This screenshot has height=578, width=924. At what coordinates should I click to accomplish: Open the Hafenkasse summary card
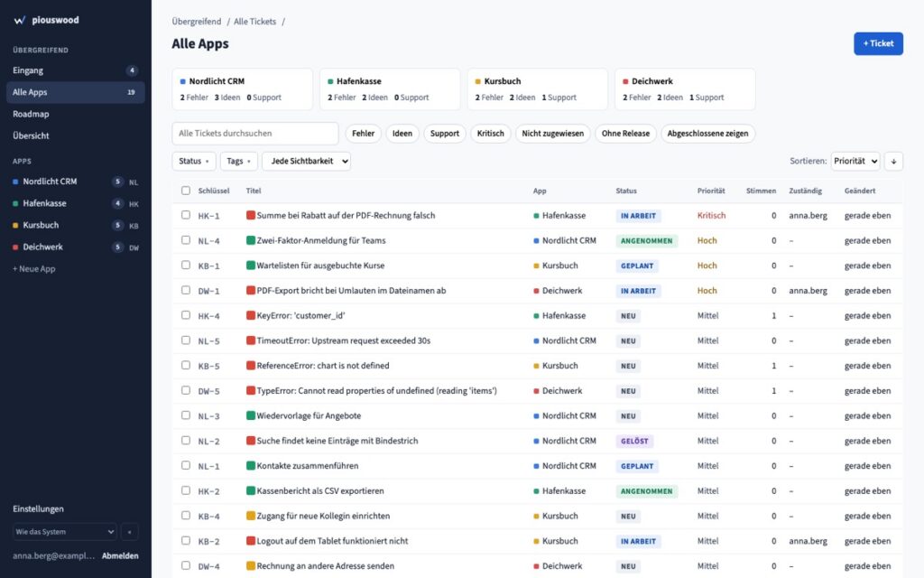(x=390, y=89)
